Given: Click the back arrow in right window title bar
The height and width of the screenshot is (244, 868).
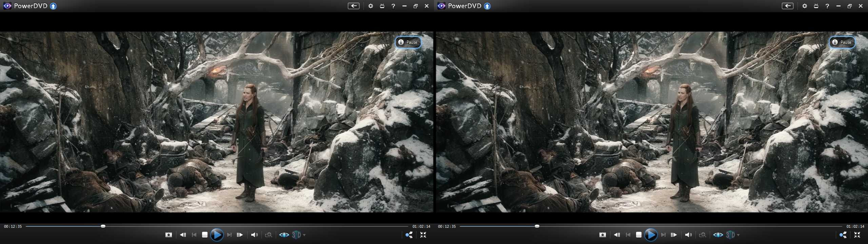Looking at the screenshot, I should (787, 6).
